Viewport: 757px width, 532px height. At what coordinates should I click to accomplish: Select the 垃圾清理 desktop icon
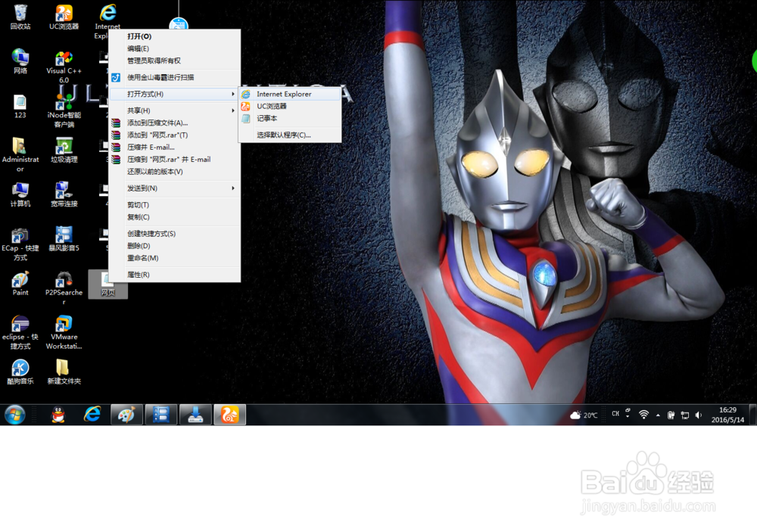64,150
